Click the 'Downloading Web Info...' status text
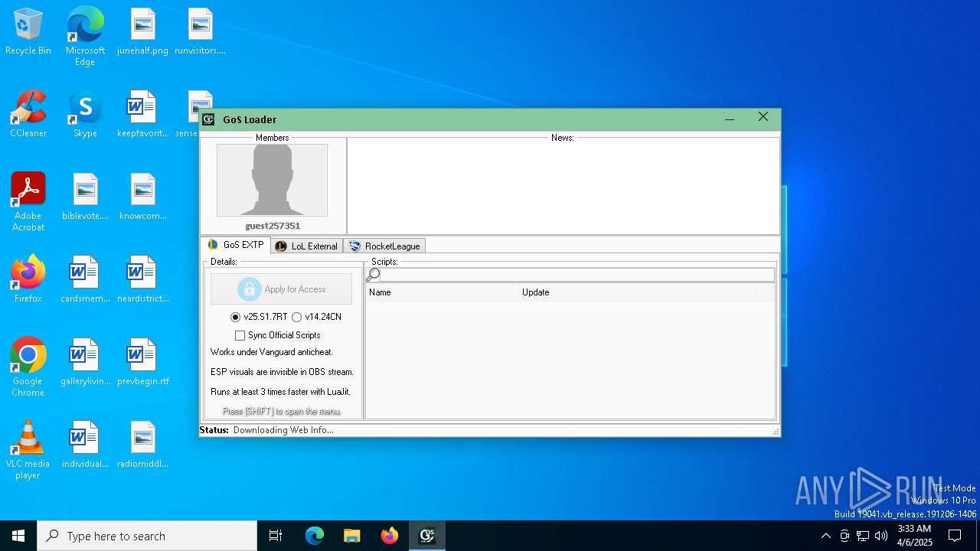This screenshot has height=551, width=980. 283,430
